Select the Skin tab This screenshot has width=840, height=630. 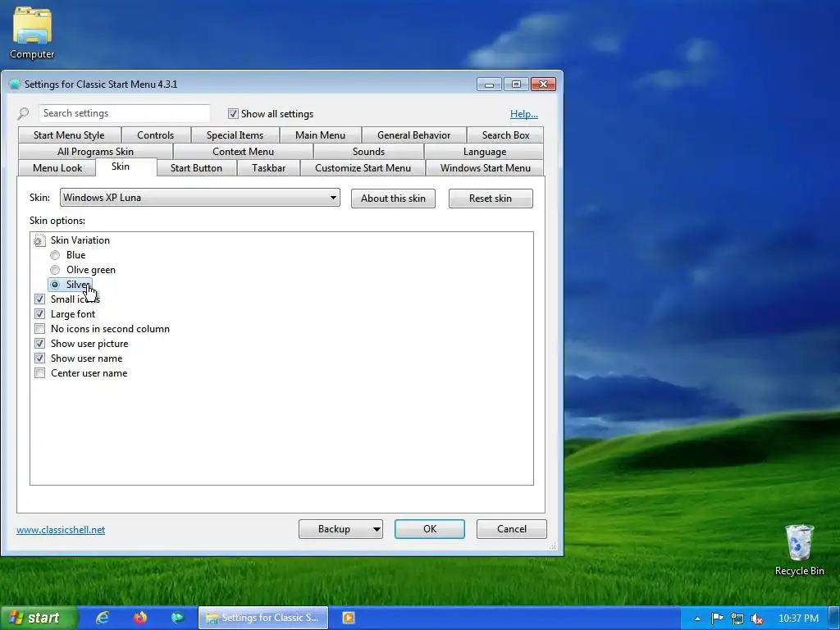(121, 167)
